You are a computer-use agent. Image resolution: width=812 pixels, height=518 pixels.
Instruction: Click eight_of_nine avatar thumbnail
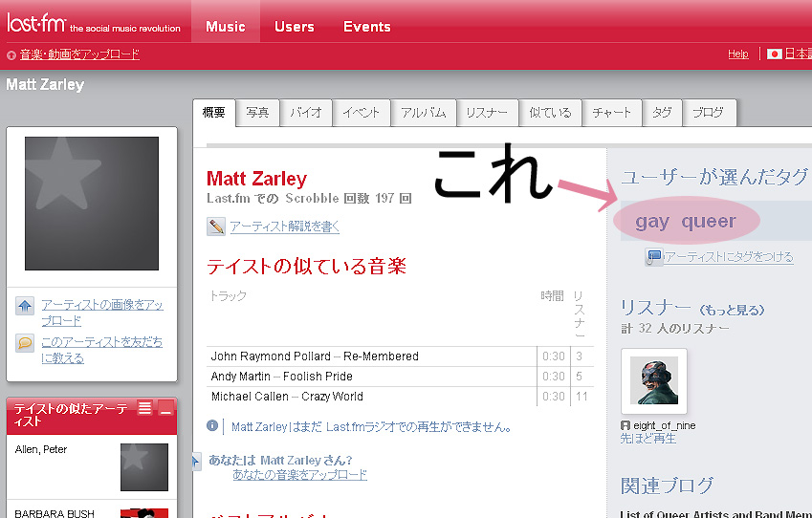pos(654,381)
